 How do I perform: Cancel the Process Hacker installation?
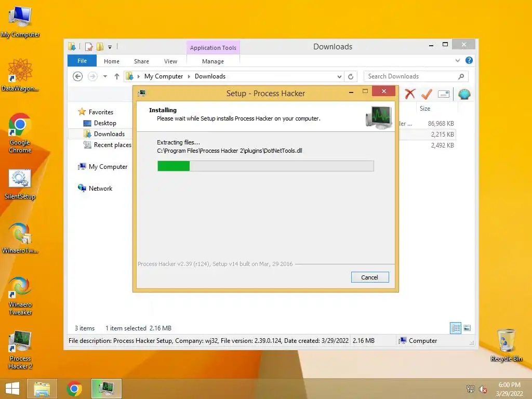370,277
